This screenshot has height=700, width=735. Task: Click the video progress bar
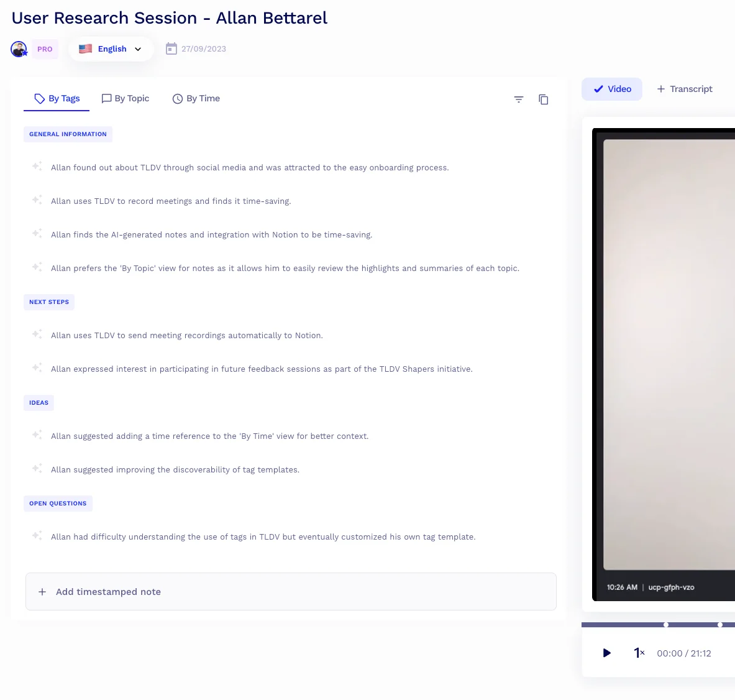[658, 624]
